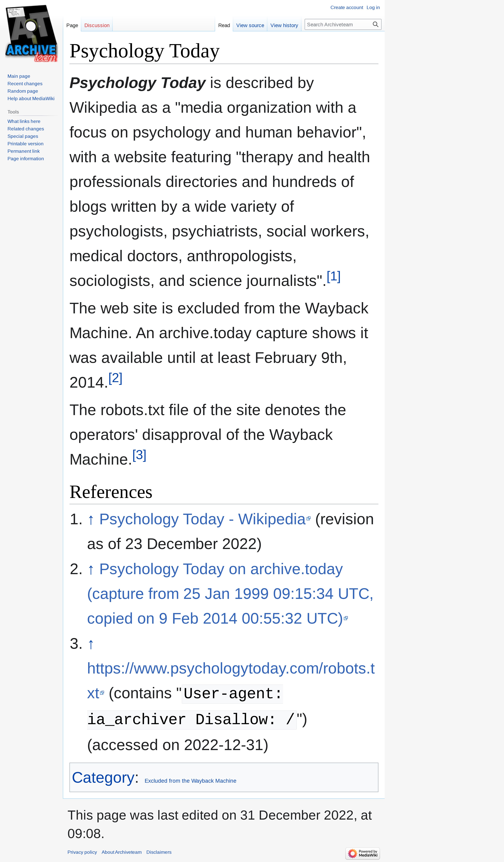
Task: Open Printable version link
Action: point(25,144)
